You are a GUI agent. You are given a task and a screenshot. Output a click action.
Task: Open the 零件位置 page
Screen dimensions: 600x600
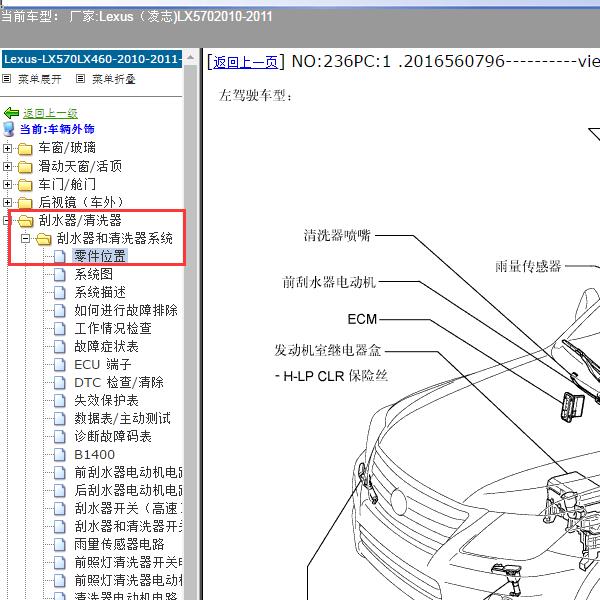click(x=100, y=256)
